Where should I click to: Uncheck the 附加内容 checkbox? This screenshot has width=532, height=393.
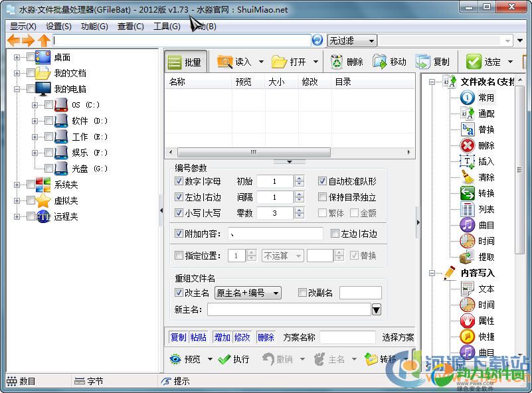[179, 234]
